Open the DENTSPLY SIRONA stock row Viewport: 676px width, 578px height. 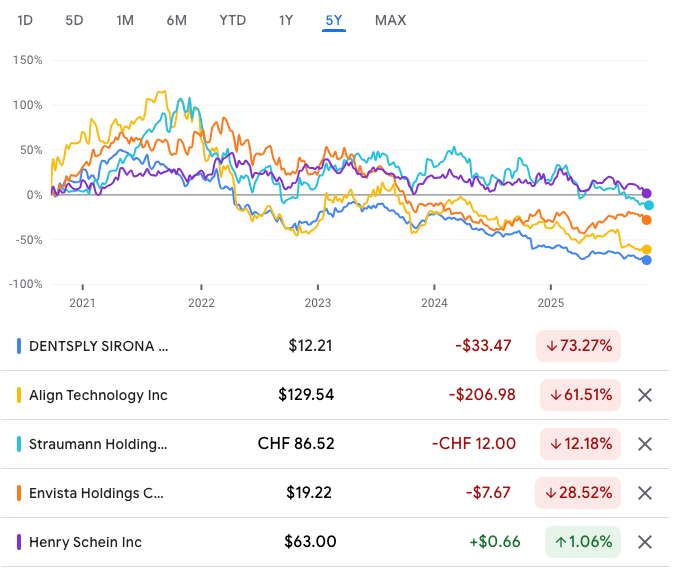(x=100, y=346)
